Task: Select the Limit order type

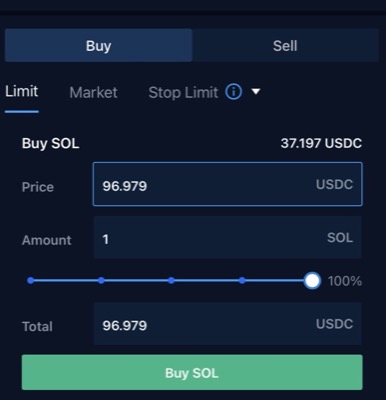Action: click(22, 91)
